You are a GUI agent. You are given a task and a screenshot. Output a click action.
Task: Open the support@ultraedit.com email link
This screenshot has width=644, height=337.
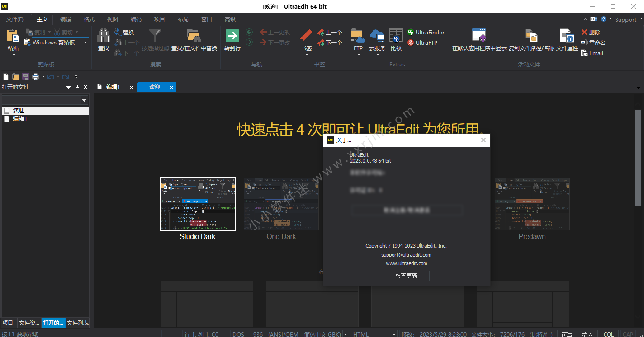(406, 255)
